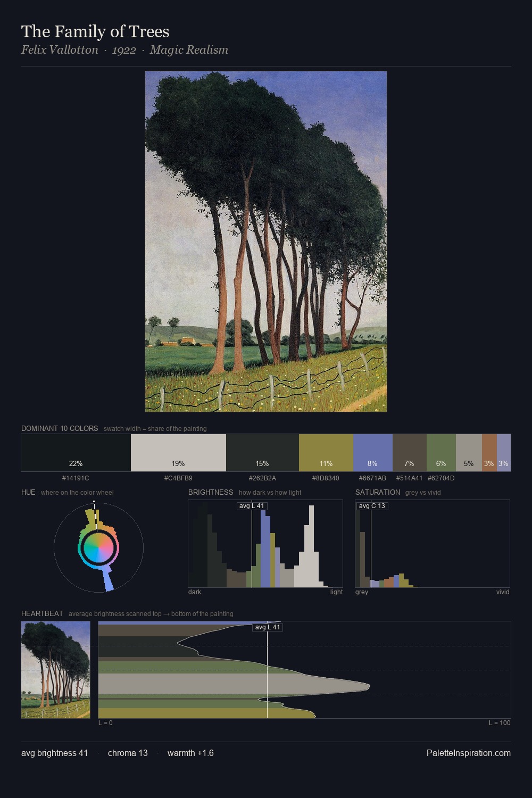
Task: Click the 'L = 0' axis label
Action: [105, 723]
